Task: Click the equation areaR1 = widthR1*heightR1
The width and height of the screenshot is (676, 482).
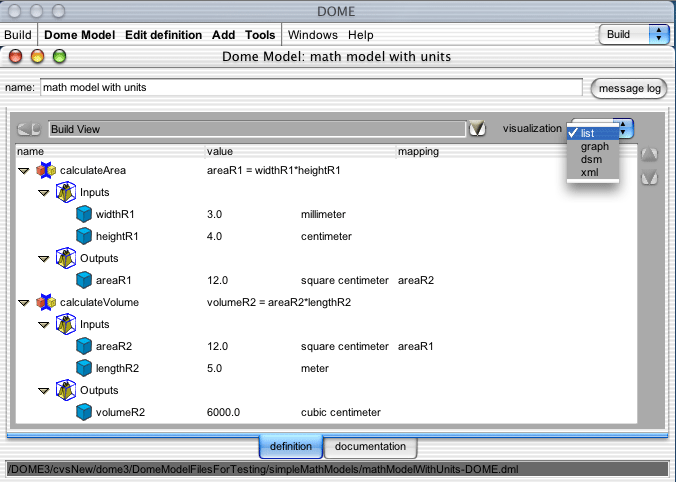Action: pyautogui.click(x=273, y=170)
